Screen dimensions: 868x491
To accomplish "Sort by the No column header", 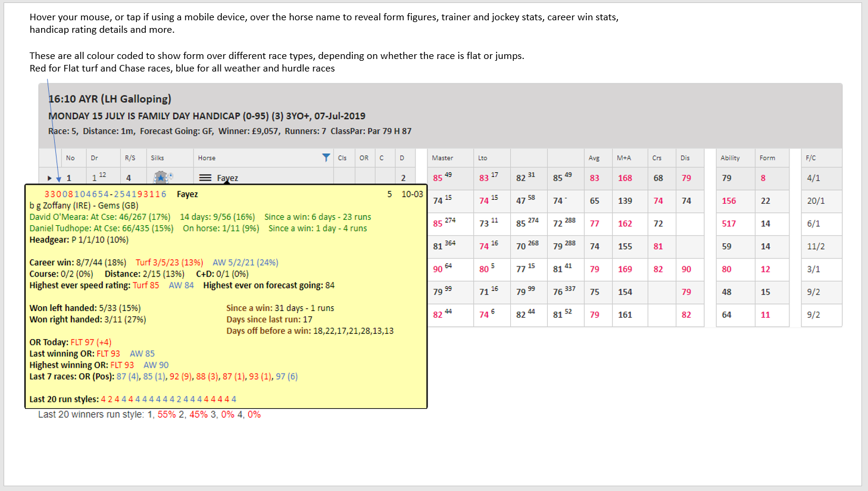I will point(70,158).
